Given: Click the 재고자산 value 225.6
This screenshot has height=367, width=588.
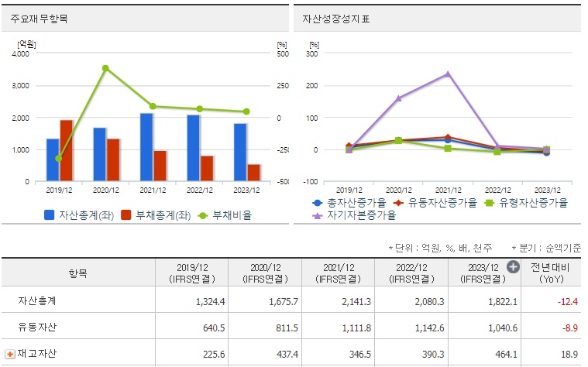Looking at the screenshot, I should pos(214,354).
